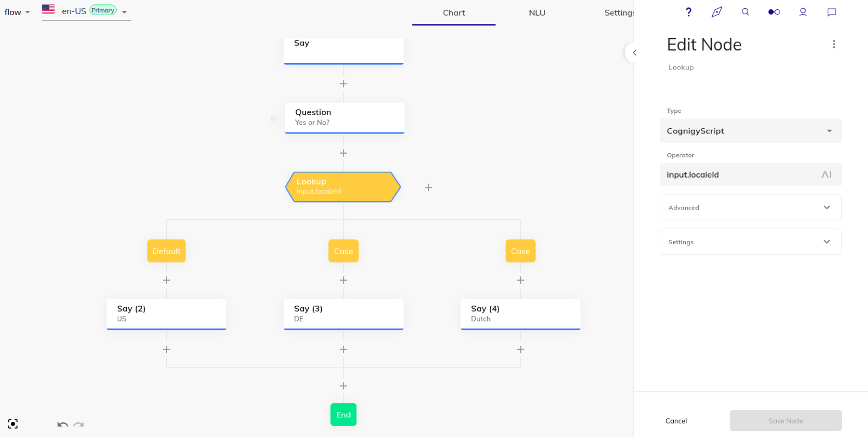Select the green End node
The width and height of the screenshot is (868, 437).
coord(343,415)
